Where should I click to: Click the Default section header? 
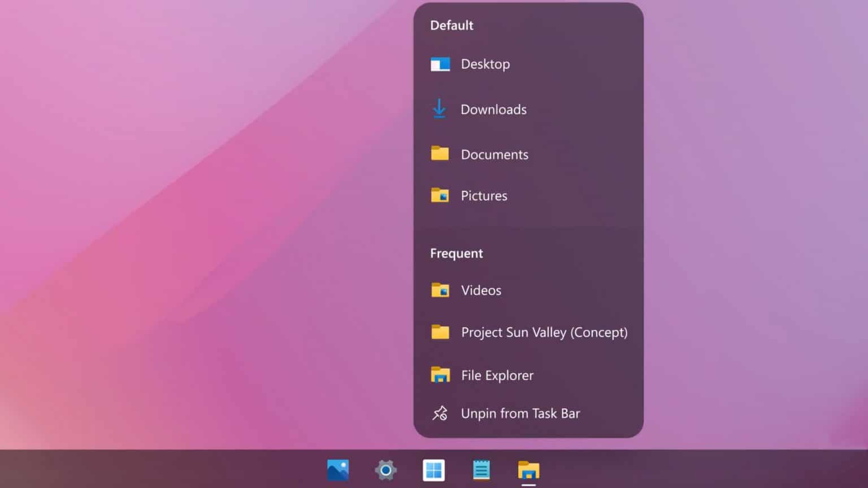coord(452,25)
